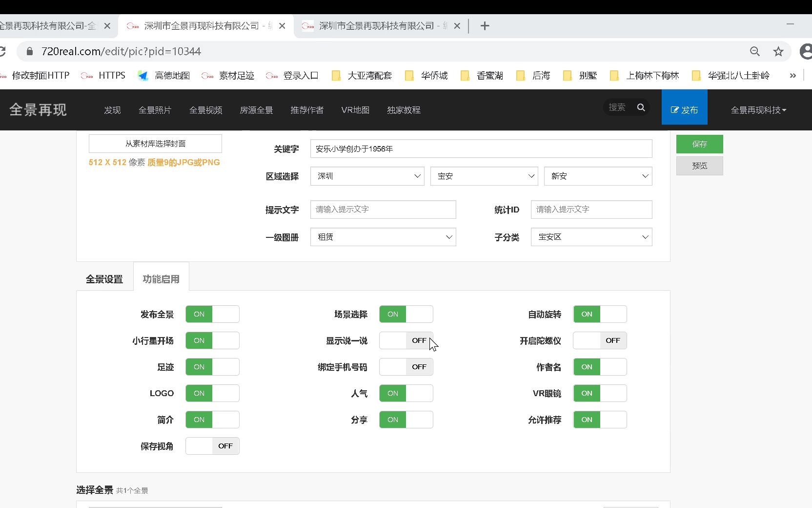Open the 华侨城 bookmark folder
The width and height of the screenshot is (812, 508).
426,76
